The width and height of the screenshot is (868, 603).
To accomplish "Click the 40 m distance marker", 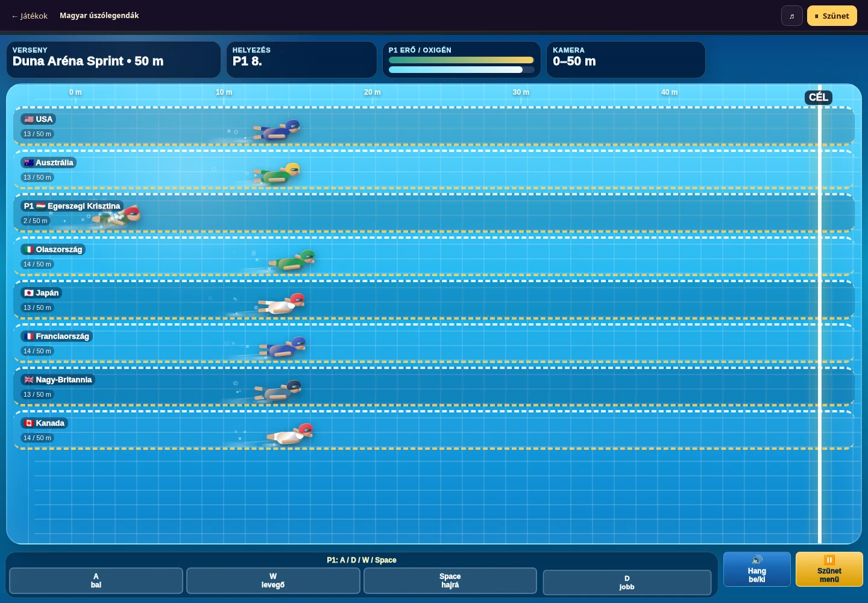I will [670, 92].
